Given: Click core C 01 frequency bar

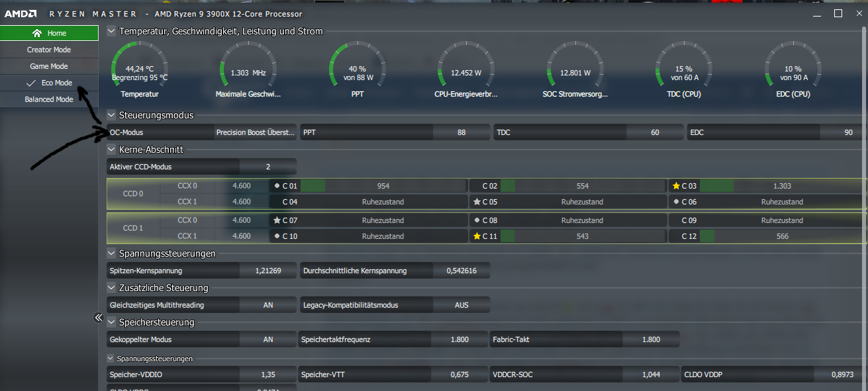Looking at the screenshot, I should [383, 186].
